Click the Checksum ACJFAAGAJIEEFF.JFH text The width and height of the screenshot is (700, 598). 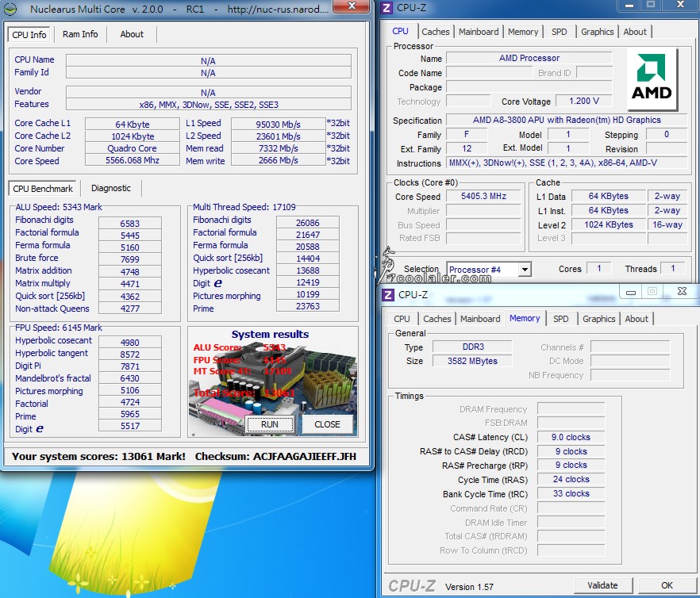[x=275, y=457]
